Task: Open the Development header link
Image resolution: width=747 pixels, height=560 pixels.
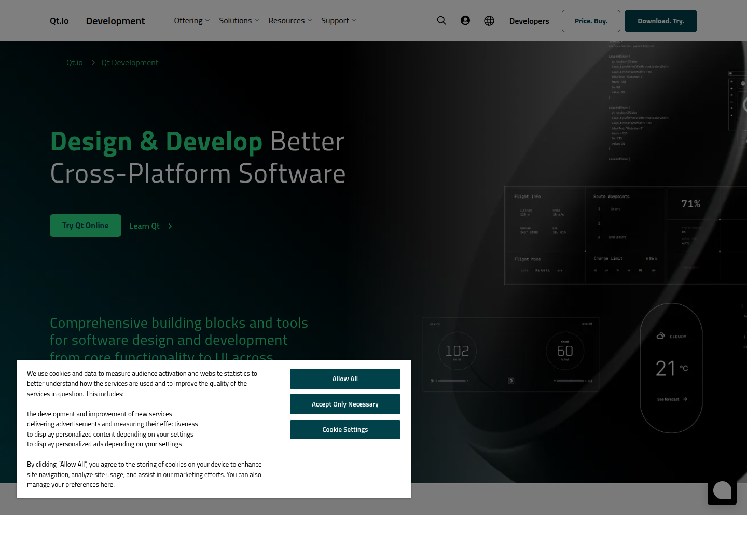Action: tap(116, 21)
